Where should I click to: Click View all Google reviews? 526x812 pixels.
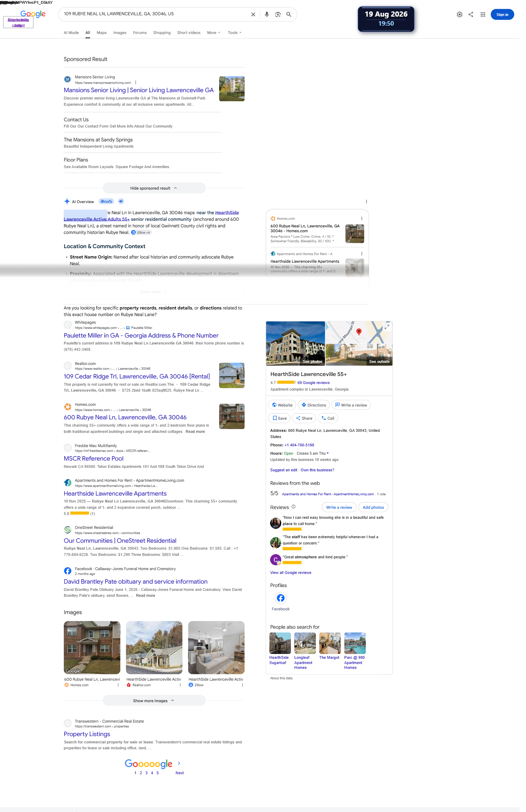coord(291,573)
